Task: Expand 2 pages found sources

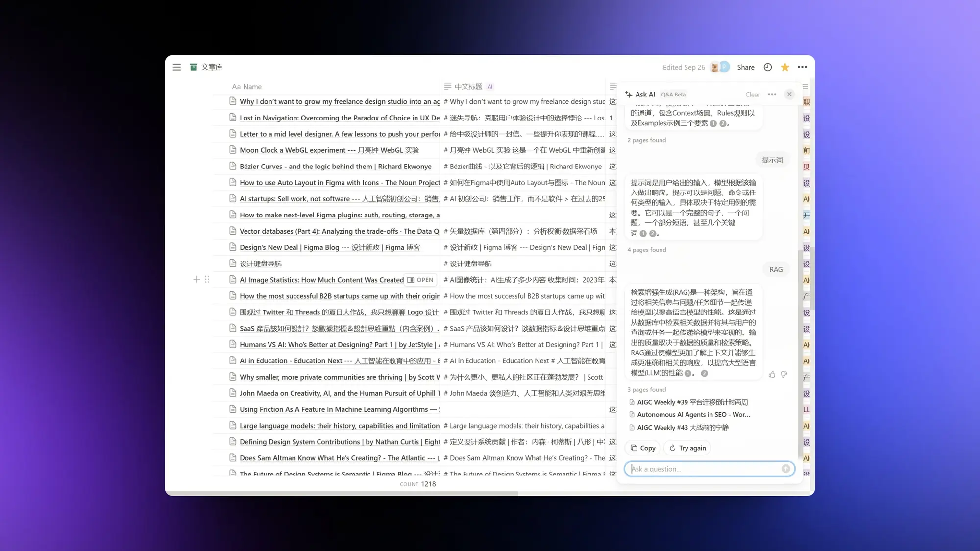Action: 646,140
